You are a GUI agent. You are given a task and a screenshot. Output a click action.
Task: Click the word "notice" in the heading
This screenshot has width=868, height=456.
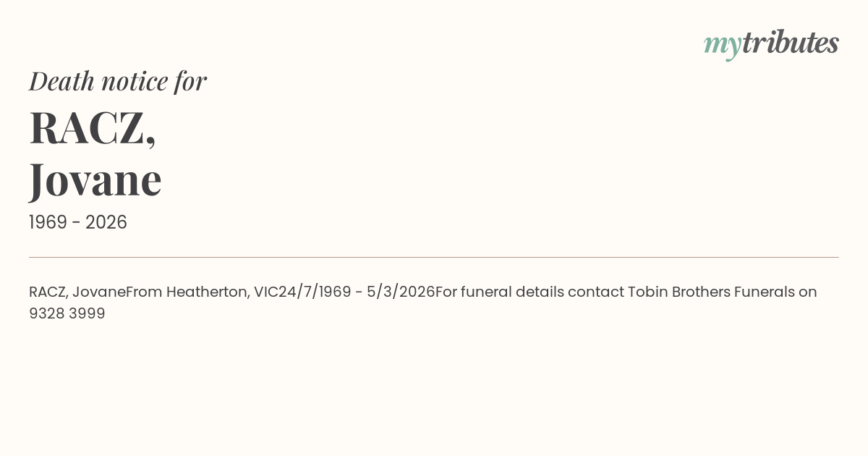tap(135, 81)
